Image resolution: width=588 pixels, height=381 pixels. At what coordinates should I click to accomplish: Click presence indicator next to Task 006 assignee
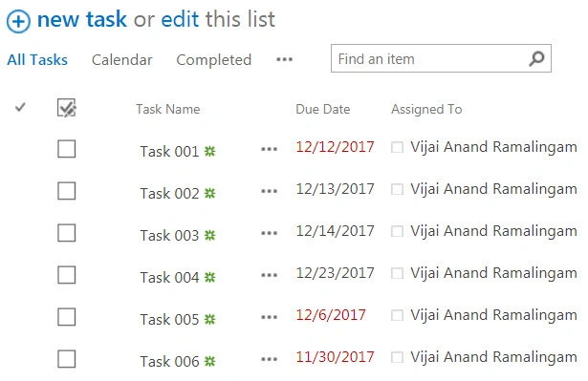(x=397, y=357)
